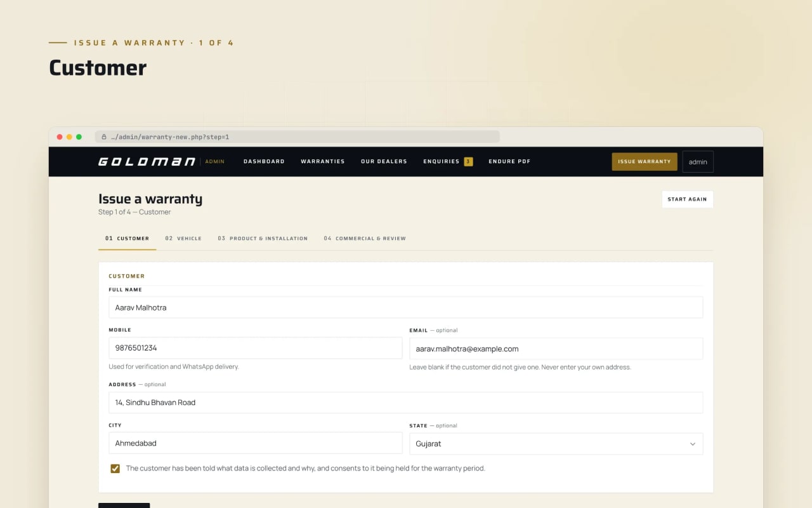Switch to the 02 Vehicle step tab
Image resolution: width=812 pixels, height=508 pixels.
(183, 238)
